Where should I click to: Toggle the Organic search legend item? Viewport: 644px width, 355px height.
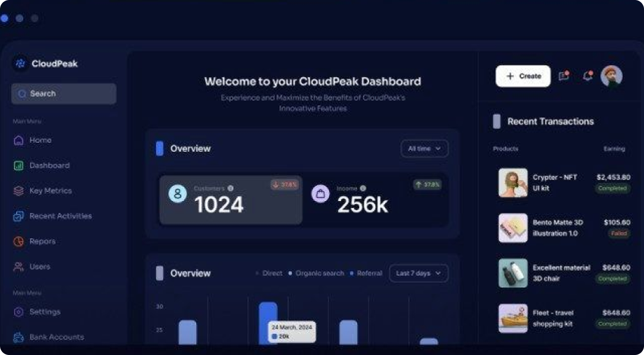(316, 274)
